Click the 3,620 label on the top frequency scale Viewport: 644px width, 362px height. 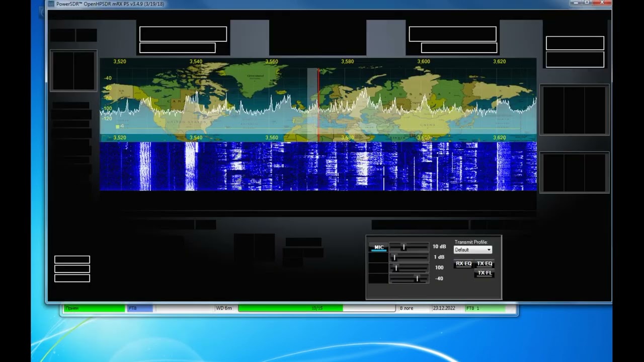(x=499, y=61)
